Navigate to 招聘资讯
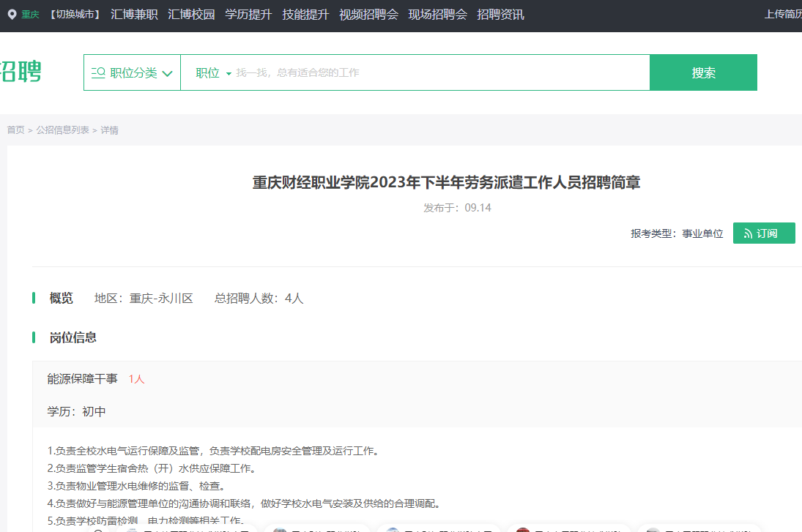802x532 pixels. pos(501,15)
